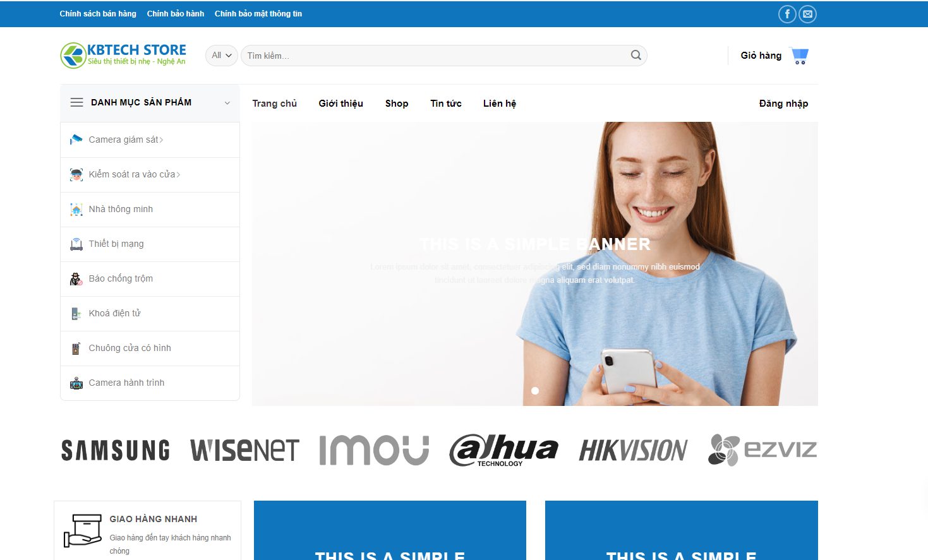Collapse the Danh mục sản phẩm chevron

click(x=227, y=103)
